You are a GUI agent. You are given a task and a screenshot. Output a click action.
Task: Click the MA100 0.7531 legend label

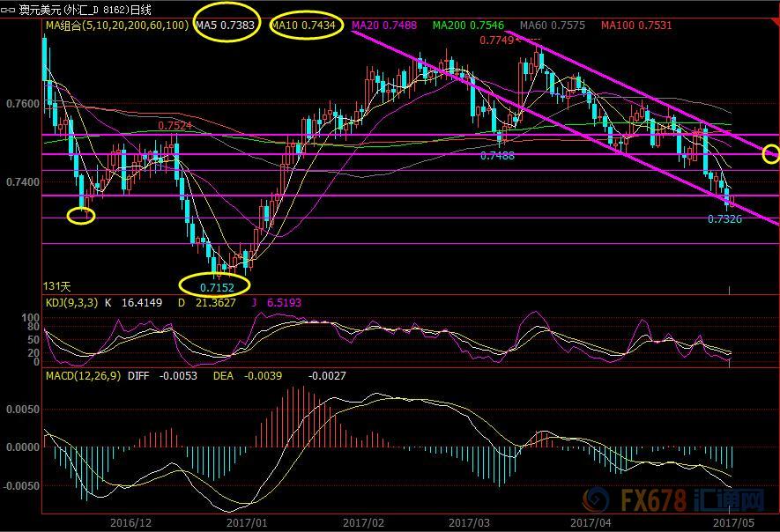click(x=636, y=26)
